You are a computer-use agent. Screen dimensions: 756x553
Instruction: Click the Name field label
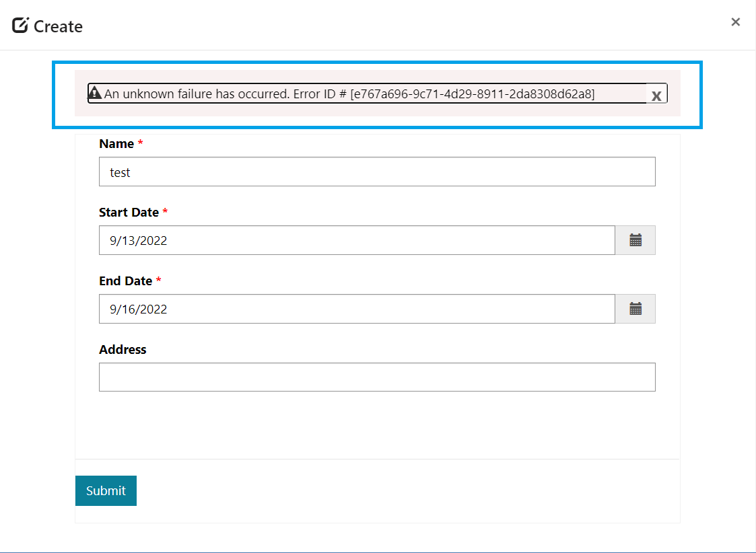click(x=115, y=143)
